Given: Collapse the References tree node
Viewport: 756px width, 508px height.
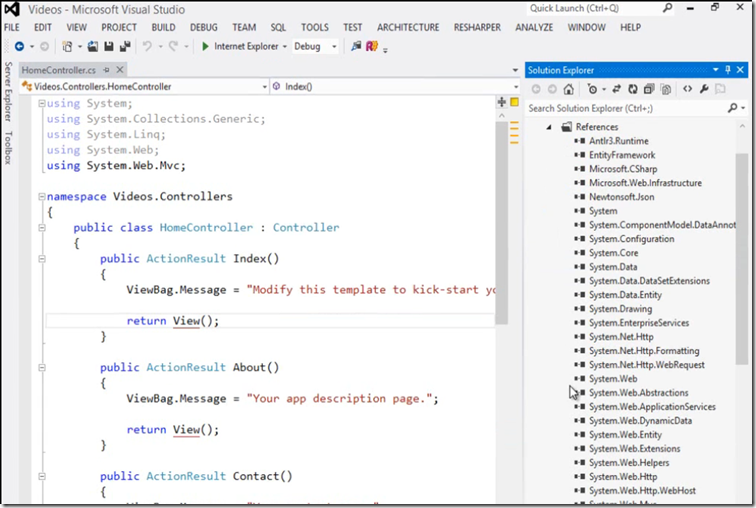Looking at the screenshot, I should point(549,127).
